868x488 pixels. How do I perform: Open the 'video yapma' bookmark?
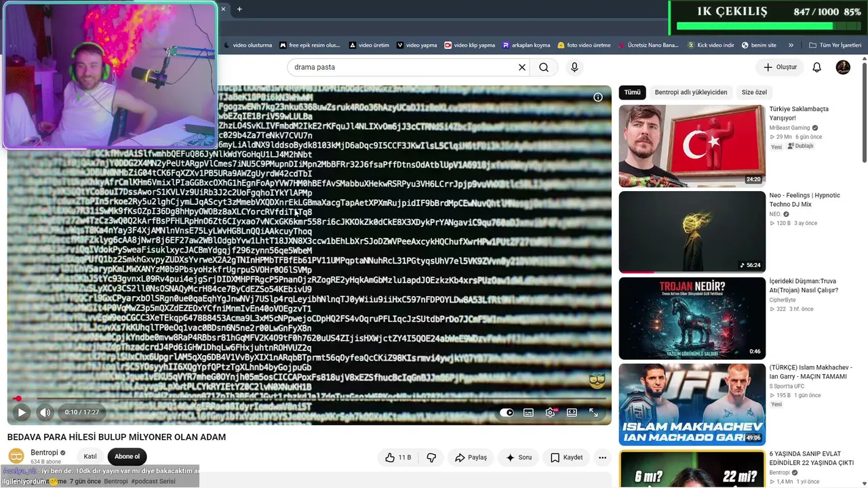coord(416,45)
